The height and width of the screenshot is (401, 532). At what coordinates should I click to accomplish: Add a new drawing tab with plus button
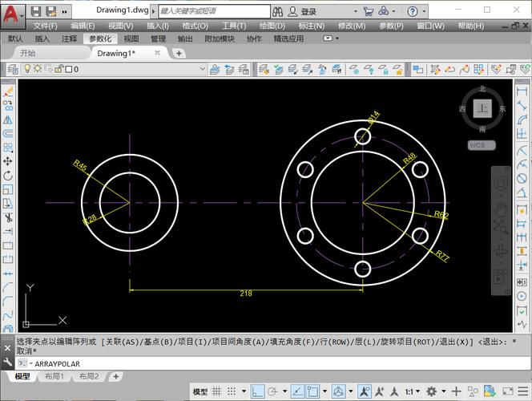(x=179, y=53)
